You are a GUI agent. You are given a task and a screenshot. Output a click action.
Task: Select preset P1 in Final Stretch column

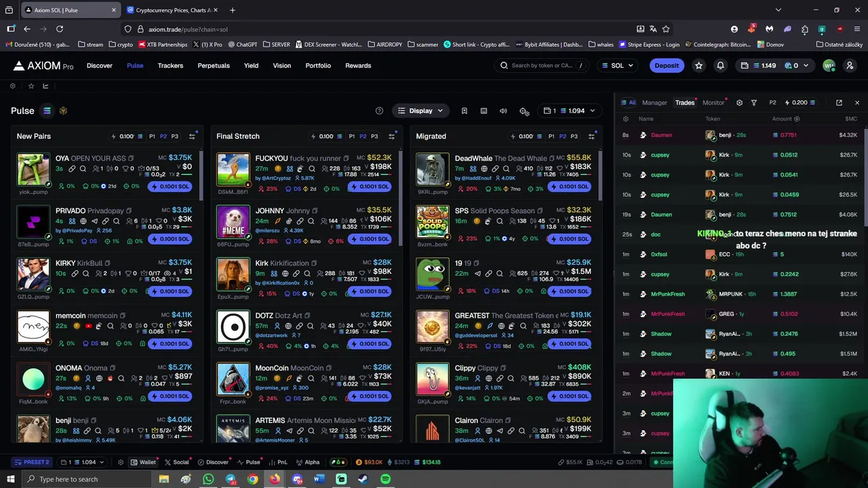(x=351, y=136)
